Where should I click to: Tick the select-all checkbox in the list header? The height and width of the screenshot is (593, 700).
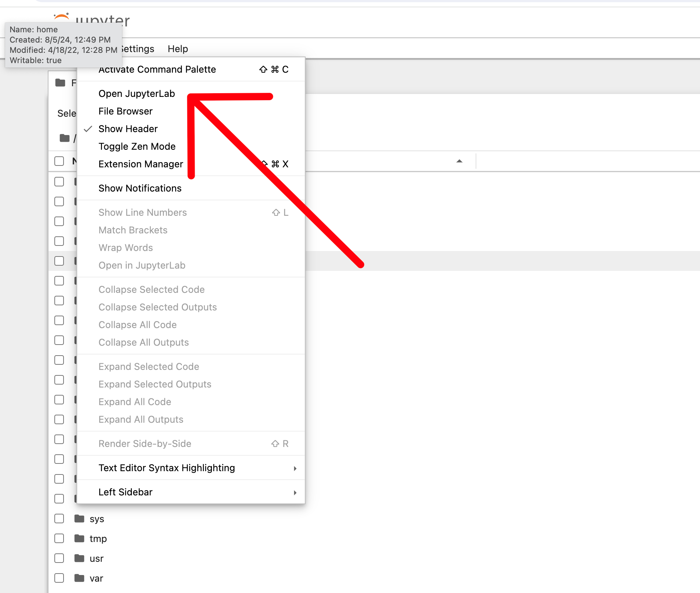pyautogui.click(x=59, y=161)
